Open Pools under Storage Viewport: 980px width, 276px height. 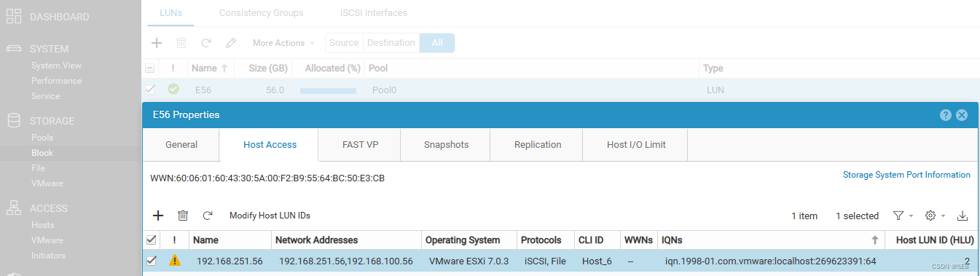[42, 138]
